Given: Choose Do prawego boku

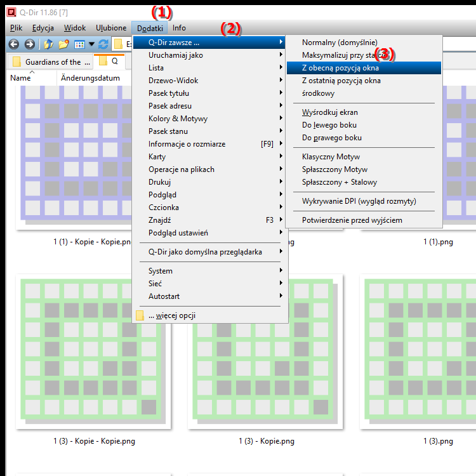Looking at the screenshot, I should click(364, 138).
